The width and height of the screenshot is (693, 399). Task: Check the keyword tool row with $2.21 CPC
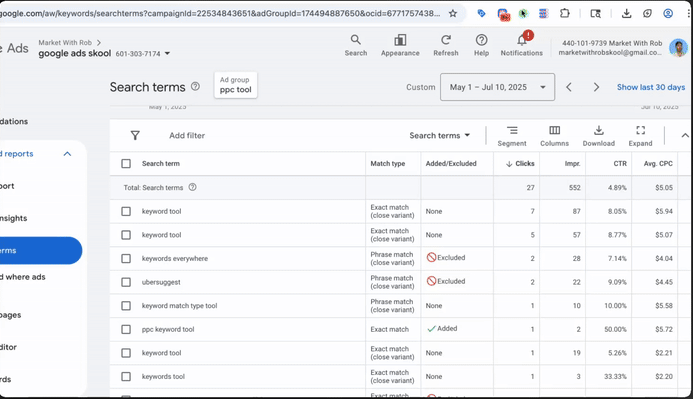click(126, 353)
